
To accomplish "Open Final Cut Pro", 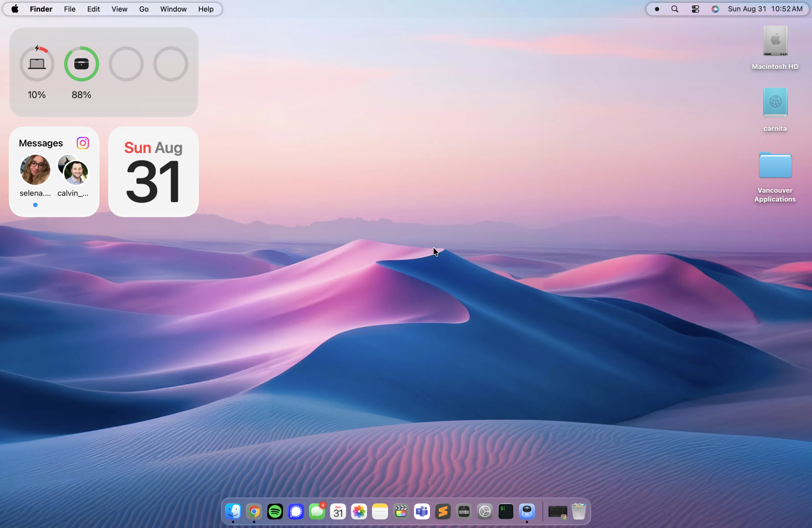I will click(x=401, y=511).
